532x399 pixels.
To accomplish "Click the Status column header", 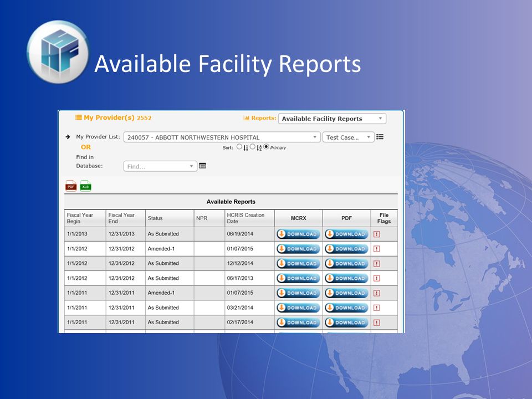I will (170, 218).
